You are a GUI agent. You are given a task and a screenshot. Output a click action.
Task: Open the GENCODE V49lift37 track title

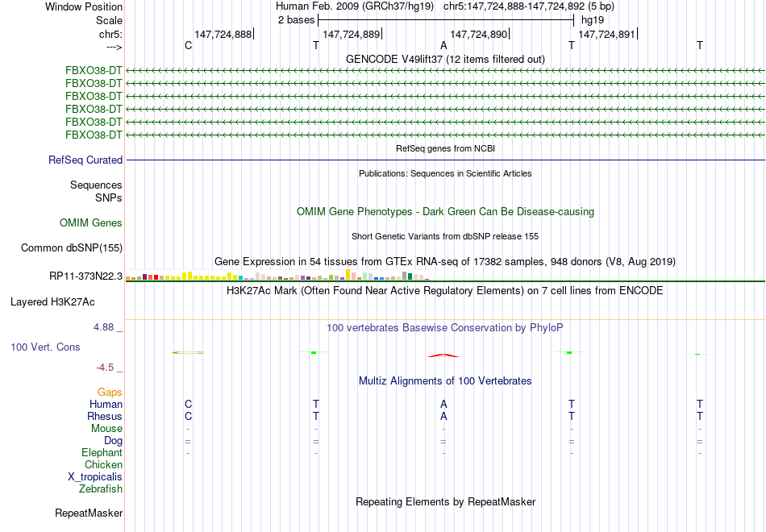click(x=445, y=59)
